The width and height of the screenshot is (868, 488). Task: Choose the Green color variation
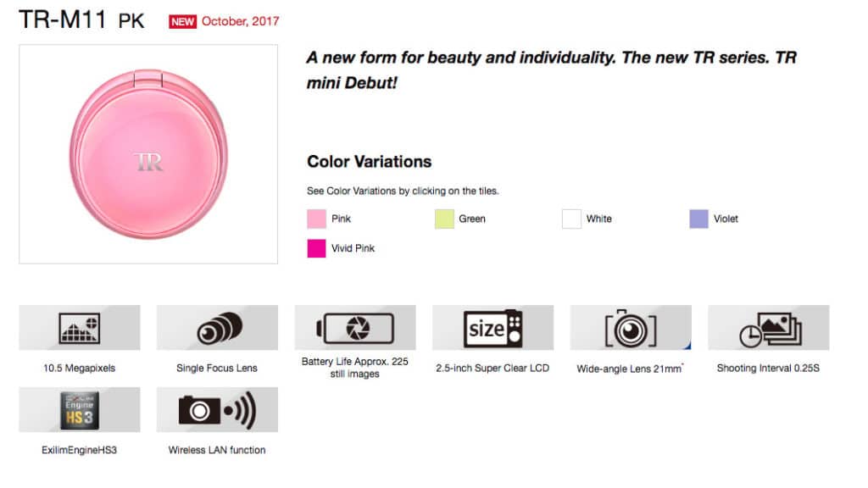445,218
